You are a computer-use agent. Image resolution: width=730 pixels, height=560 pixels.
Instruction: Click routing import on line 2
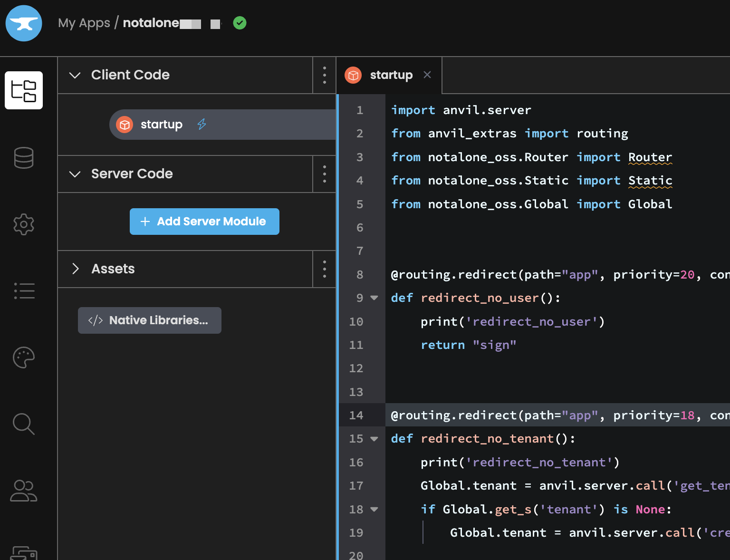click(602, 134)
